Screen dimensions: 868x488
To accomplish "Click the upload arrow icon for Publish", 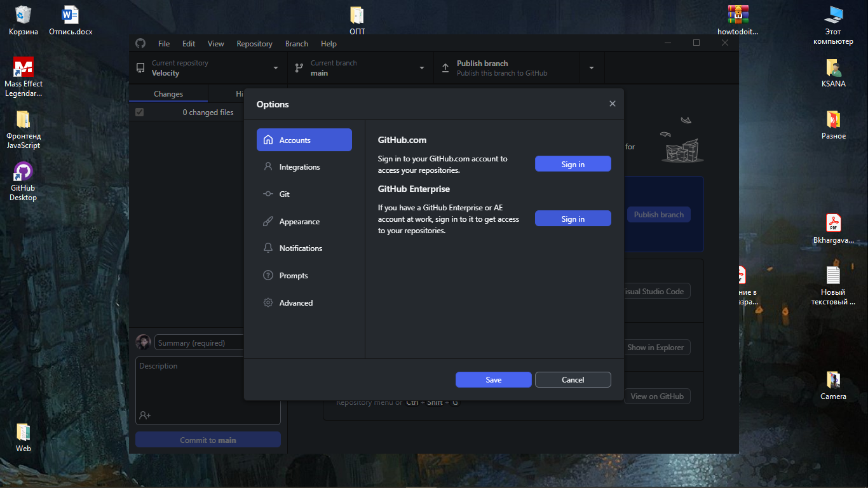I will [x=445, y=68].
